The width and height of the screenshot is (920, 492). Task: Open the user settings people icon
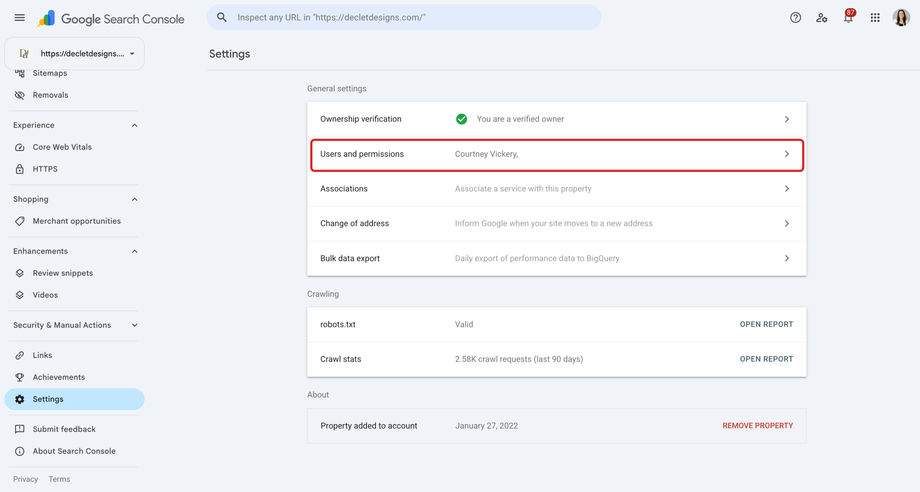coord(821,18)
